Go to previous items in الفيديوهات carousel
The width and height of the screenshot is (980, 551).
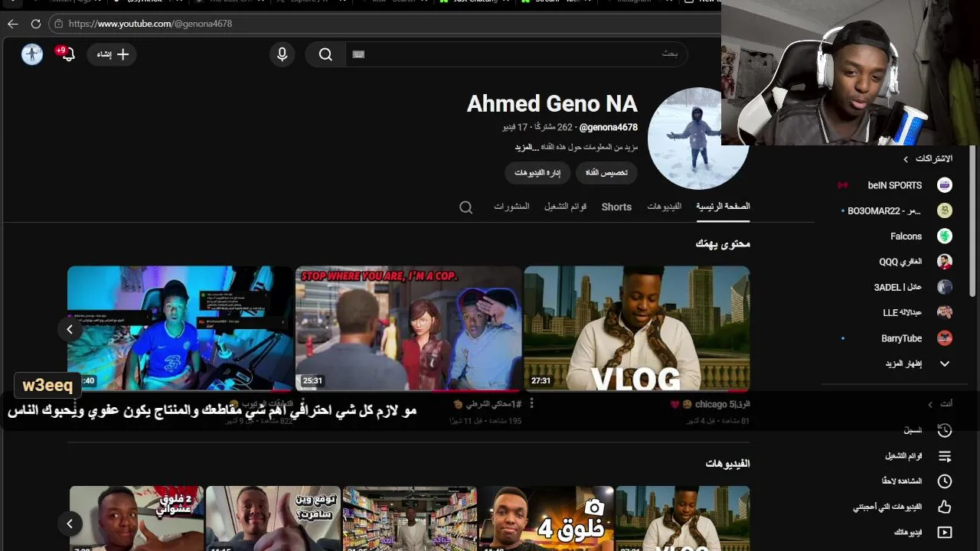pos(70,524)
